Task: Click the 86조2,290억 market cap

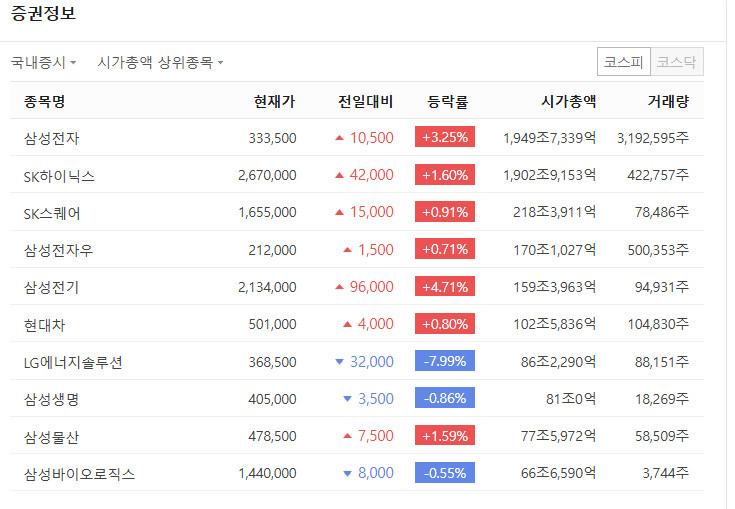Action: point(558,361)
